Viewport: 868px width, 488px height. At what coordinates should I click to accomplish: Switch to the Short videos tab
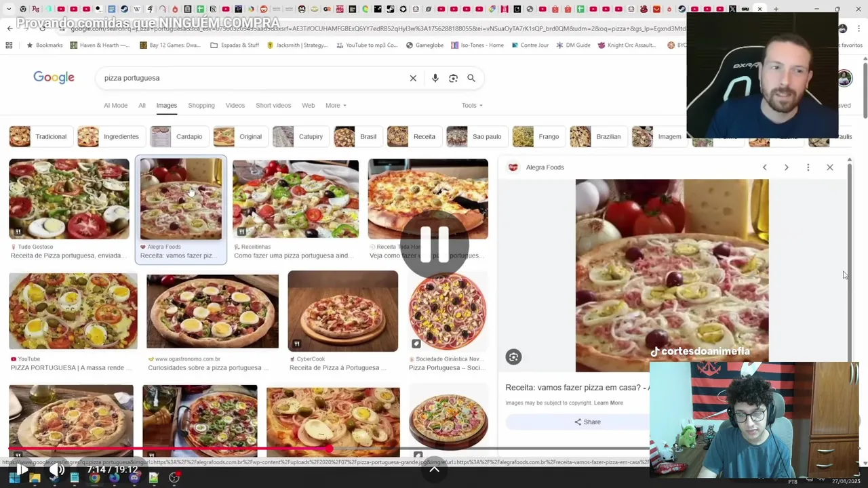click(273, 106)
